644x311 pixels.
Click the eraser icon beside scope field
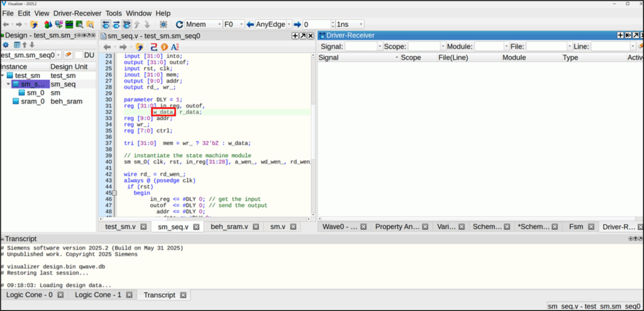(67, 56)
